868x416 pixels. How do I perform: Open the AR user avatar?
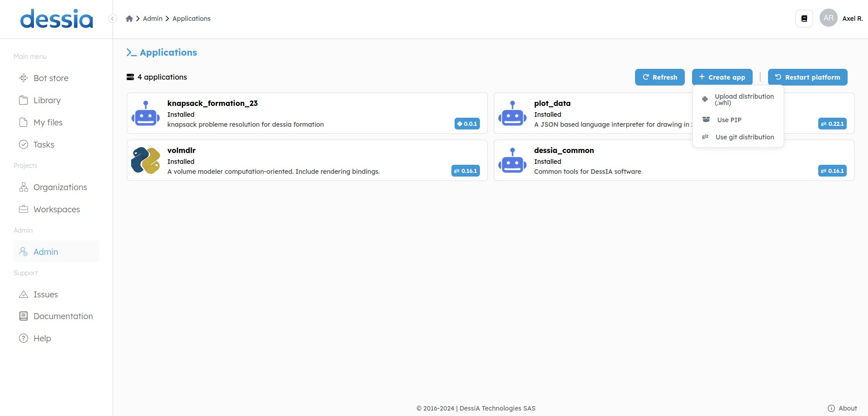pyautogui.click(x=828, y=18)
